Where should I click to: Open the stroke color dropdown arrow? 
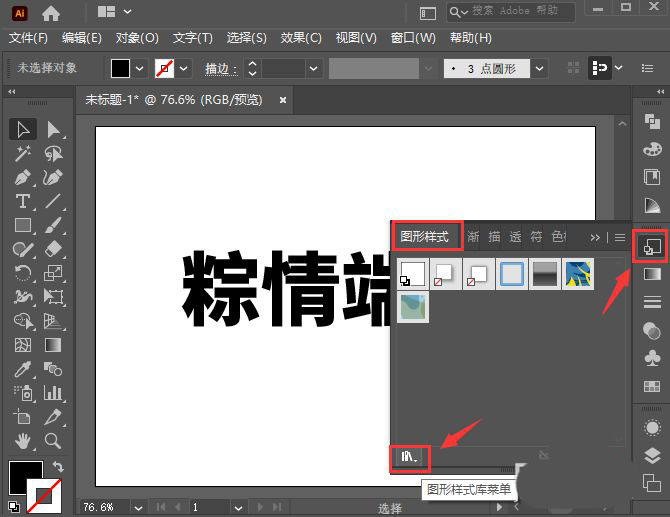[183, 68]
